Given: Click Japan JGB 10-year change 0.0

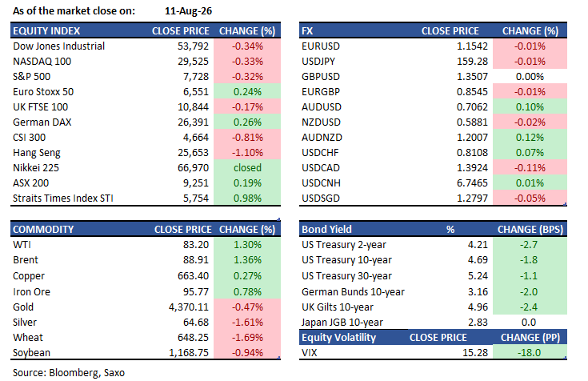Looking at the screenshot, I should 529,323.
